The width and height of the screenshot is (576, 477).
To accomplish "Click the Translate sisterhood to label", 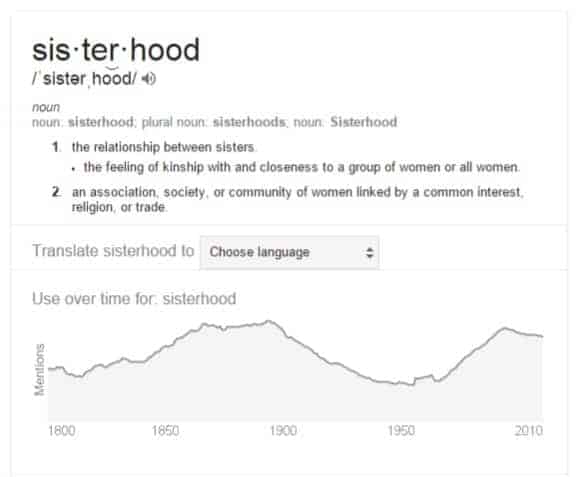I will click(113, 251).
